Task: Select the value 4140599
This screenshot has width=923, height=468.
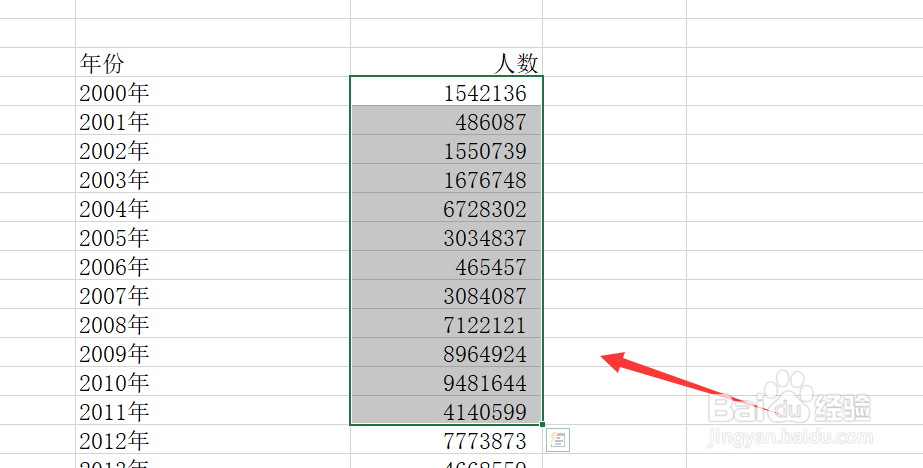Action: [x=446, y=410]
